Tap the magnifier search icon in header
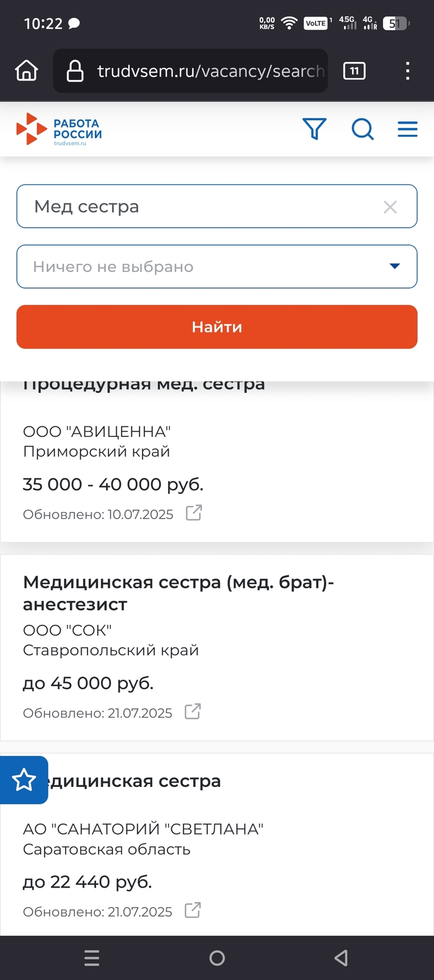Image resolution: width=434 pixels, height=980 pixels. click(x=363, y=129)
